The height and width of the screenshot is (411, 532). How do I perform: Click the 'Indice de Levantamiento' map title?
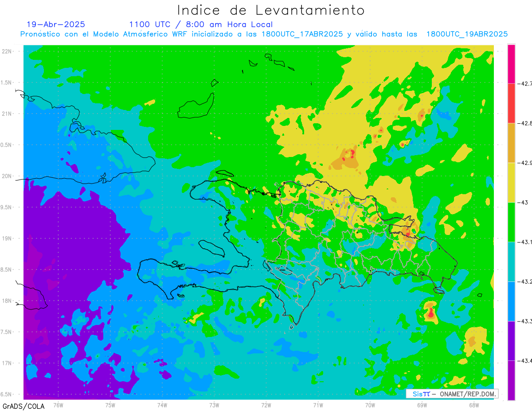[x=271, y=10]
